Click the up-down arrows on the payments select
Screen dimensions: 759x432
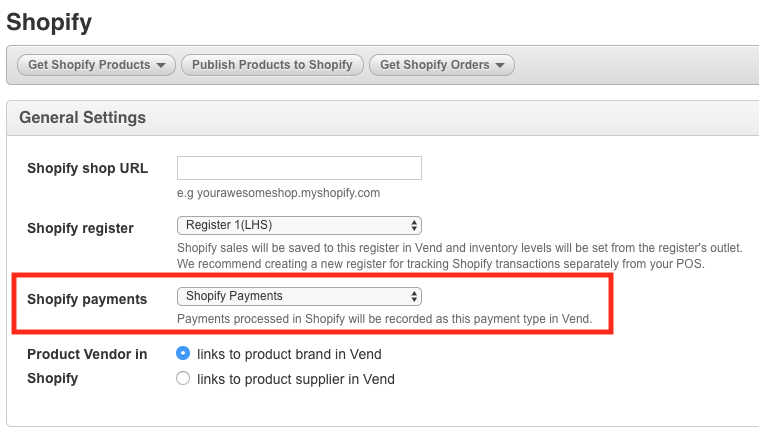(414, 296)
